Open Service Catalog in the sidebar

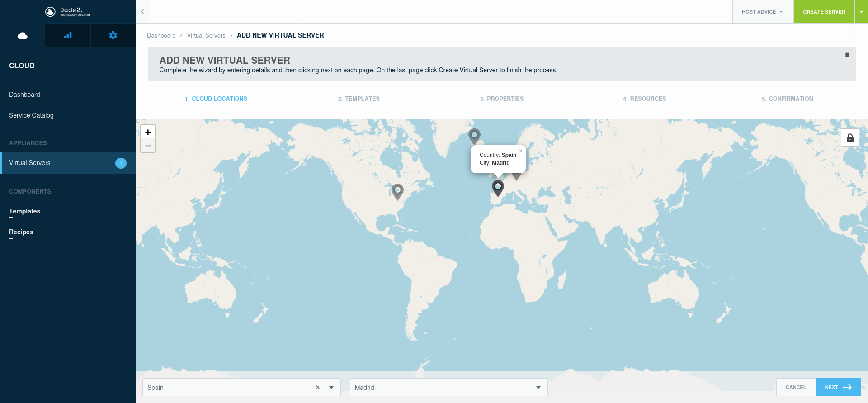31,115
